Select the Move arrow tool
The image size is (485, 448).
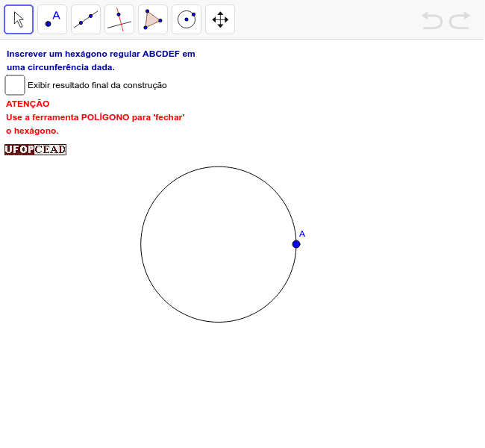click(x=19, y=19)
